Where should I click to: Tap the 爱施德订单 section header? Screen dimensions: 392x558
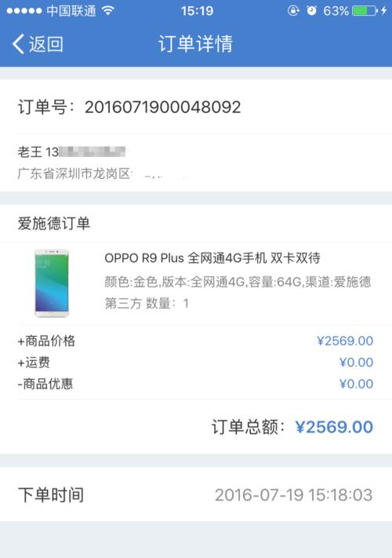(x=54, y=224)
